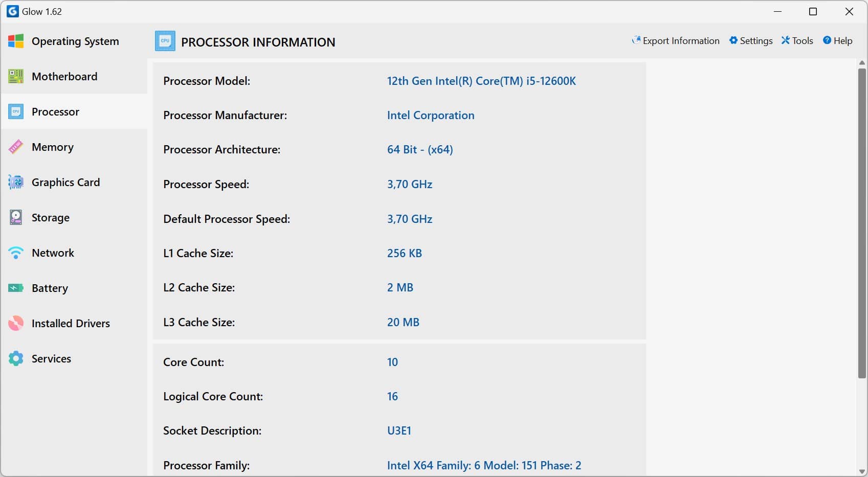Minimize the Glow window
This screenshot has width=868, height=477.
coord(777,11)
